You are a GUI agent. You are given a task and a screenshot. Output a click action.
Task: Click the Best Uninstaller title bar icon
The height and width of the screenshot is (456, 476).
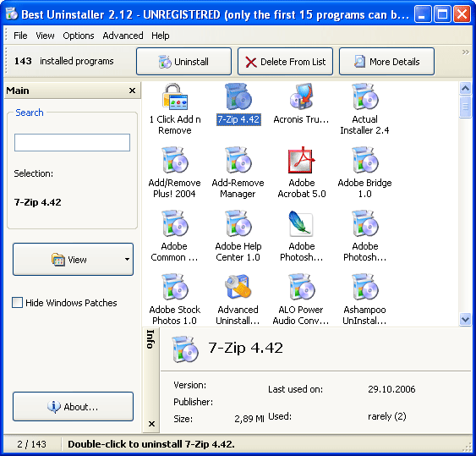click(12, 14)
